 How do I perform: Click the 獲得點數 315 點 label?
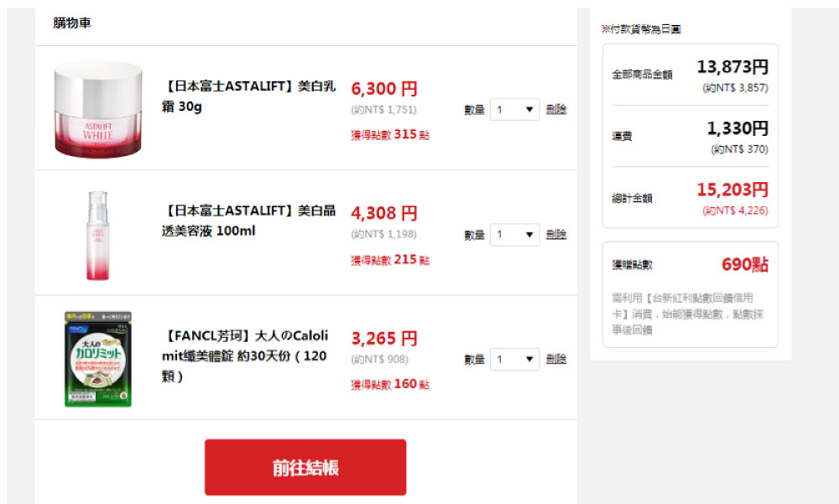click(x=390, y=134)
